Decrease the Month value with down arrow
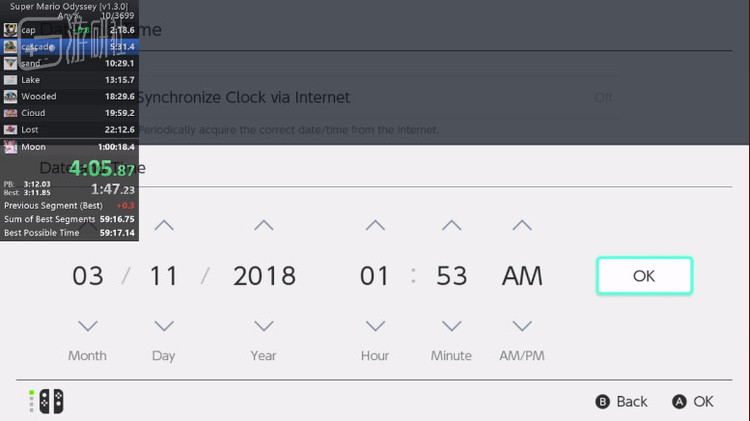The height and width of the screenshot is (421, 750). coord(87,326)
